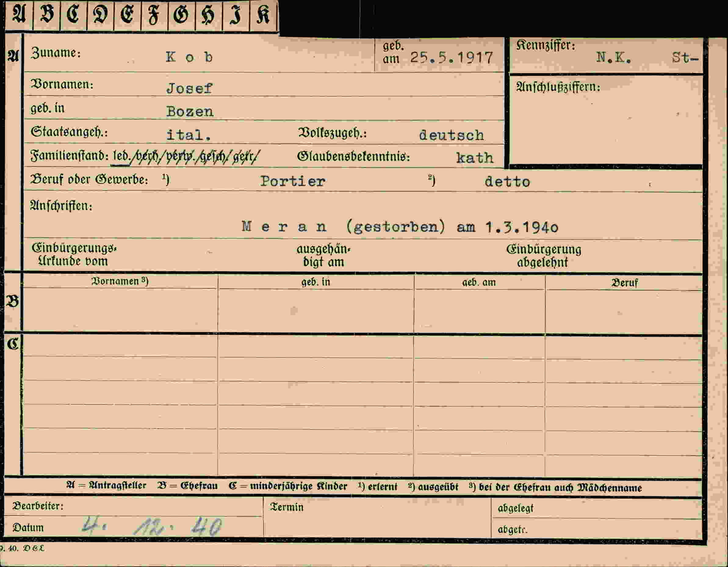The height and width of the screenshot is (567, 728).
Task: Click the 'Staatsangeh.:' label
Action: (69, 132)
